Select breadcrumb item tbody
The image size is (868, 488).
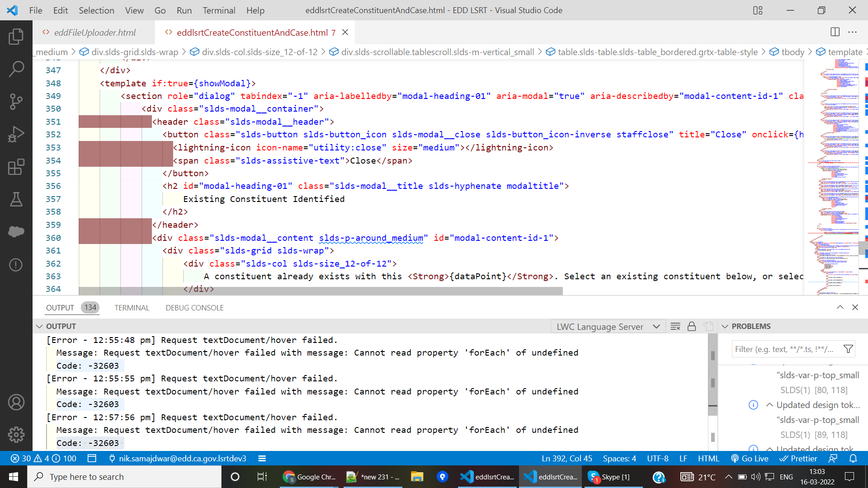coord(793,52)
